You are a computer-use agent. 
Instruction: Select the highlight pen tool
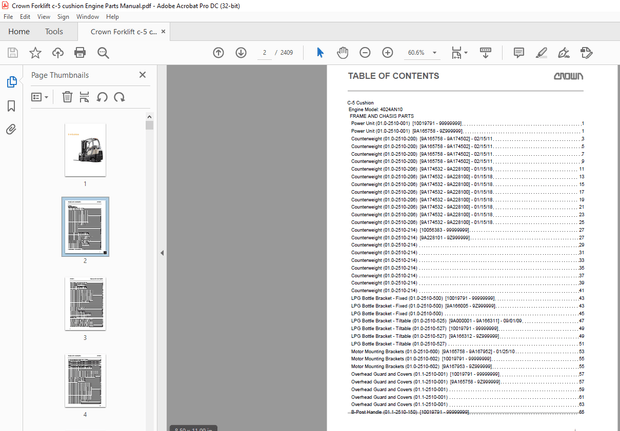click(x=541, y=53)
